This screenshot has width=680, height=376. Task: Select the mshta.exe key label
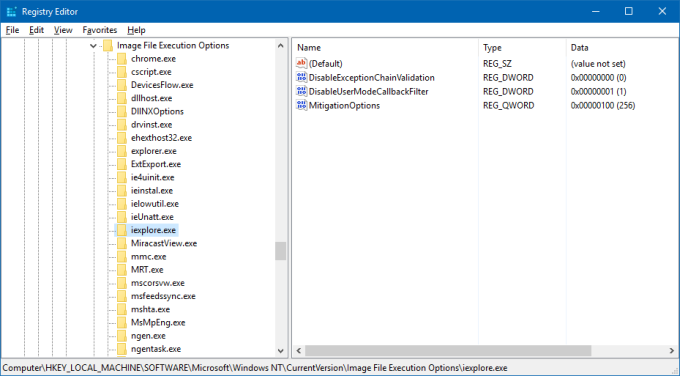pos(150,309)
